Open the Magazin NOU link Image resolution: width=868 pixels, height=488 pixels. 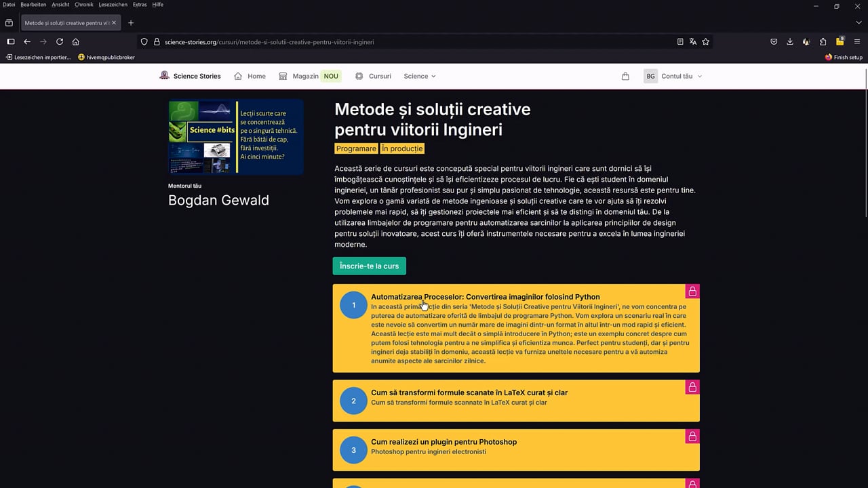309,76
